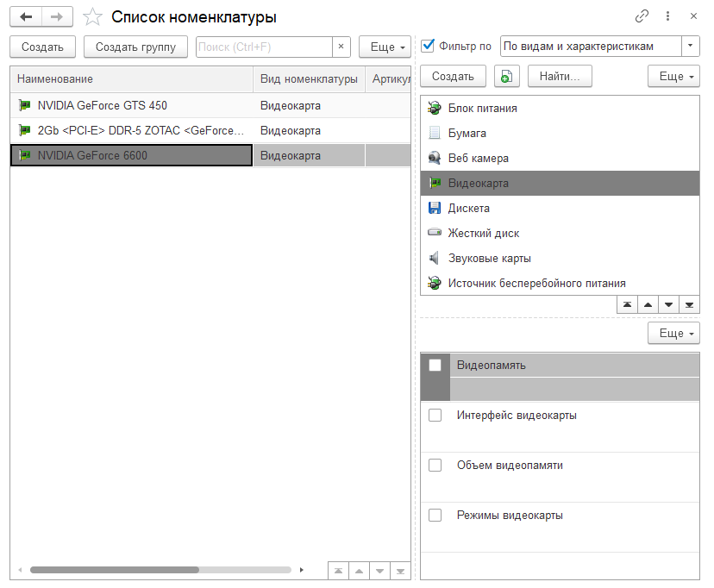Click the copy item icon next to Создать
The width and height of the screenshot is (714, 588).
[x=507, y=77]
